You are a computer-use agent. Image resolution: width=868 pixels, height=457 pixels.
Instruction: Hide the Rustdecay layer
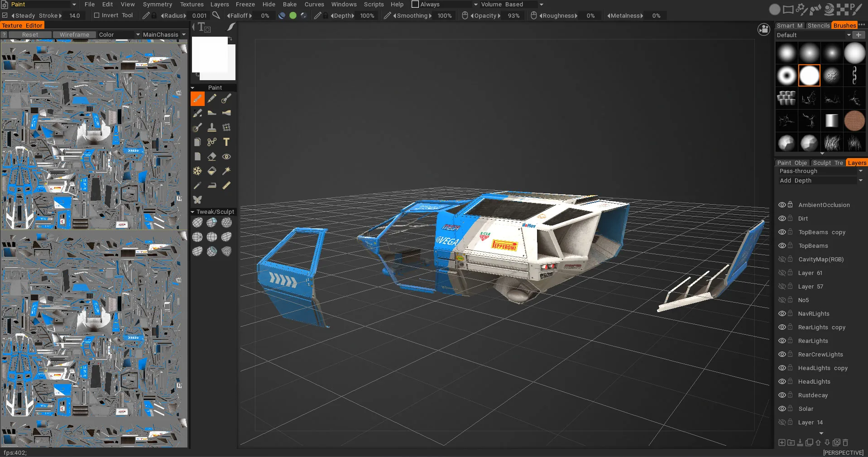(x=782, y=395)
